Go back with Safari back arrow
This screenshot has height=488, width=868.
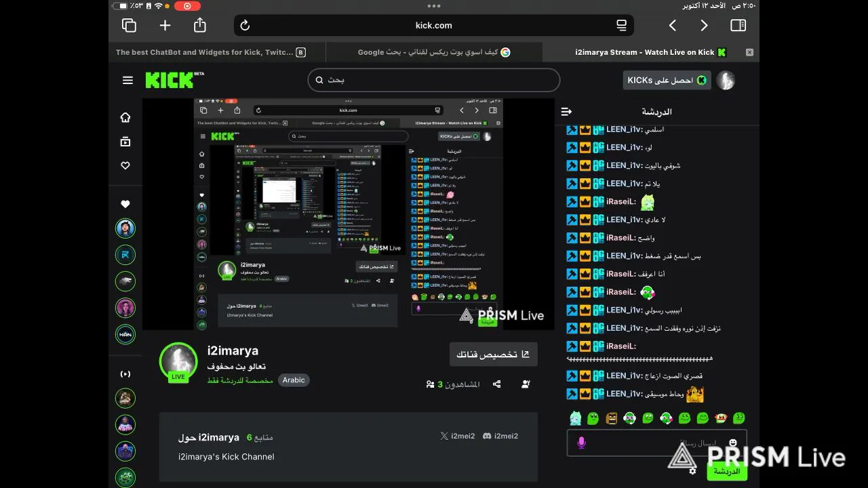pos(673,25)
